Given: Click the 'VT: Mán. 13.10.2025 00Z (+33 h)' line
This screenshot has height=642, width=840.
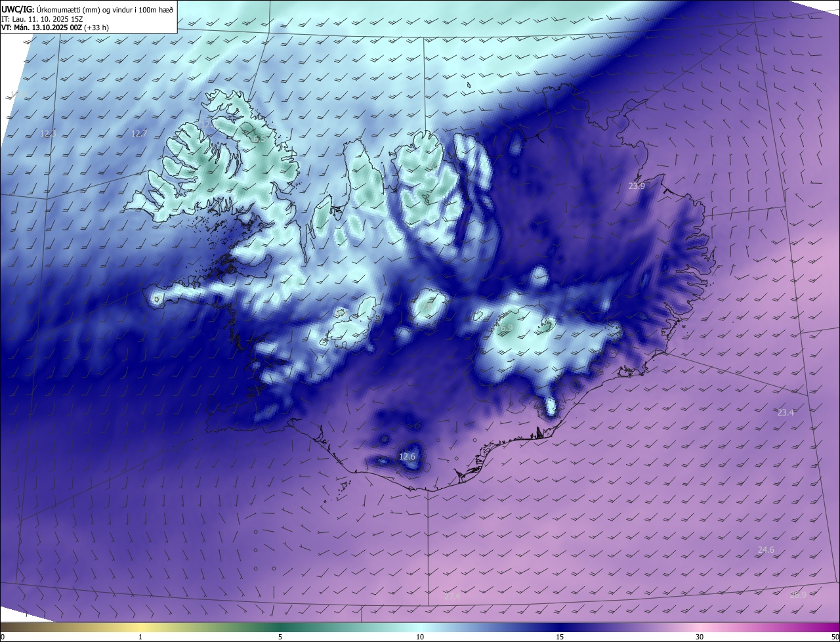Looking at the screenshot, I should (55, 28).
